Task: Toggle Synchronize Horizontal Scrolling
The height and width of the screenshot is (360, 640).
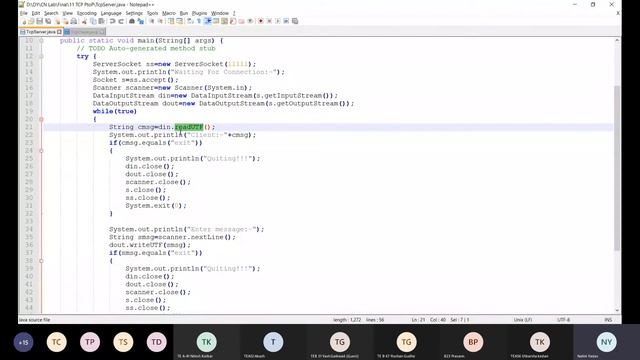Action: 180,21
